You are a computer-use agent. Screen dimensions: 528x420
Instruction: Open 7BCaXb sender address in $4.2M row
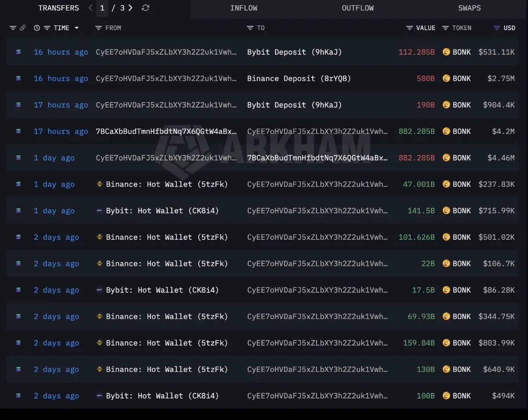166,131
